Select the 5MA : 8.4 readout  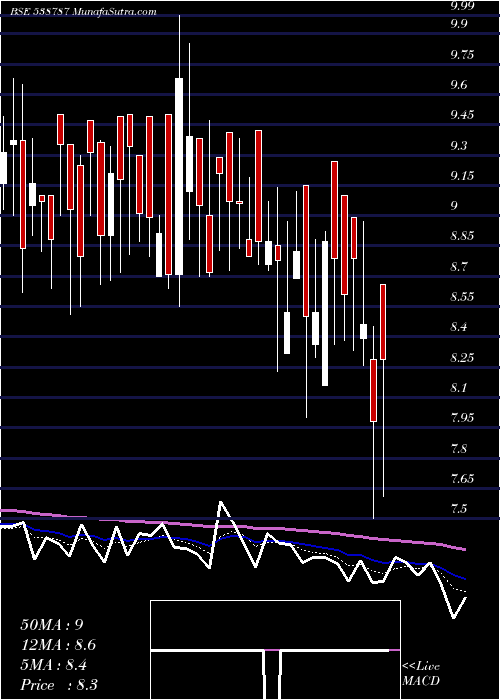point(54,665)
